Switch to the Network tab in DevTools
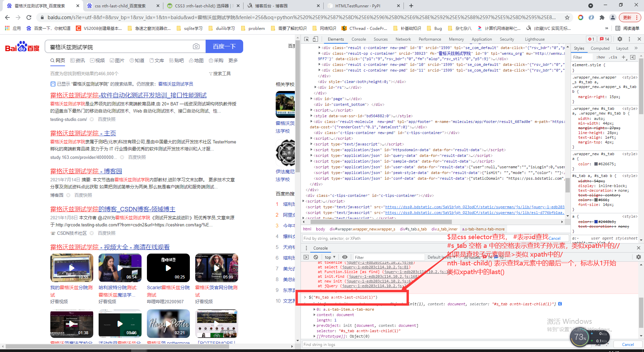This screenshot has height=352, width=644. (403, 39)
